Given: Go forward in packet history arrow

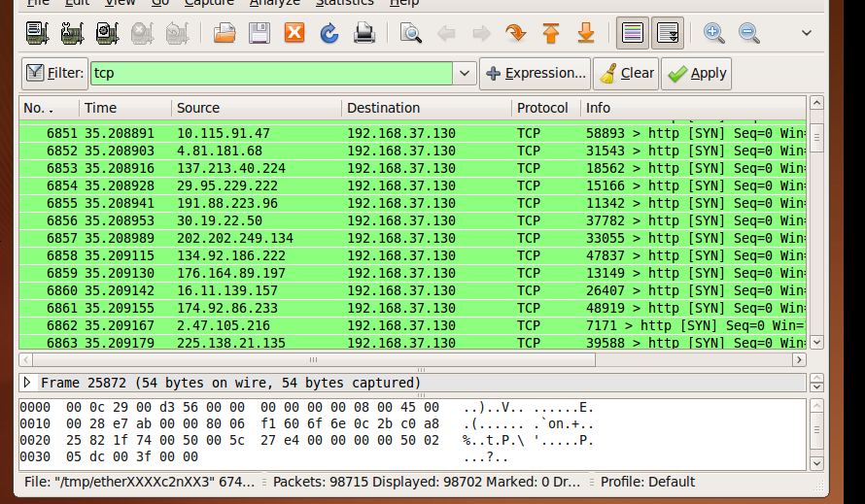Looking at the screenshot, I should click(x=481, y=34).
